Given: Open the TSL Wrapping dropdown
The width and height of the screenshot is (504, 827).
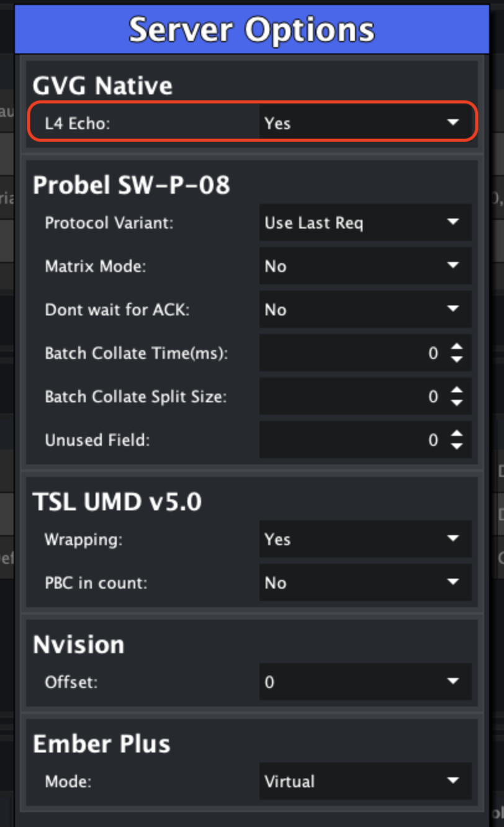Looking at the screenshot, I should 366,539.
